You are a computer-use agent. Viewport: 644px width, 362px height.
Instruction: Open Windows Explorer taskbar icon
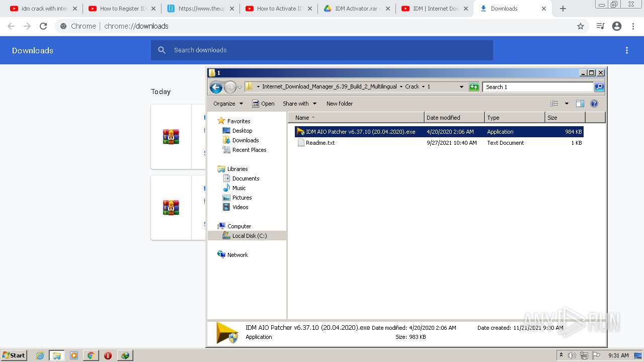(x=56, y=355)
